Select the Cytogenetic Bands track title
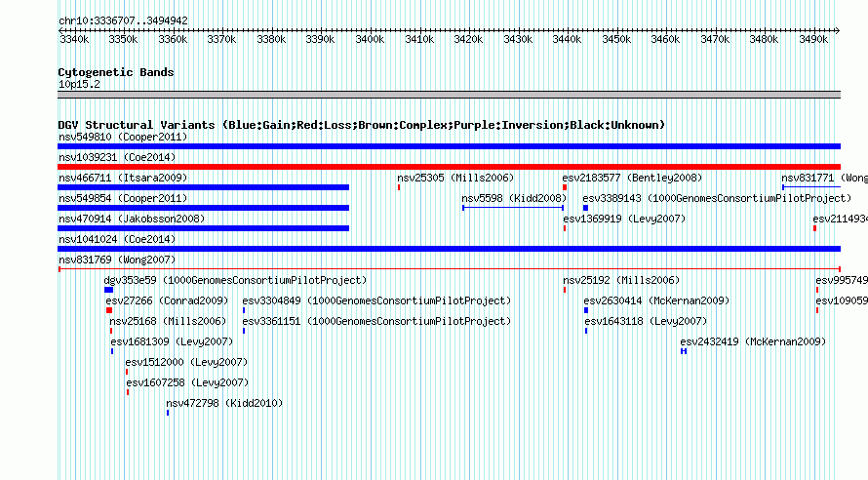This screenshot has width=868, height=480. tap(116, 72)
